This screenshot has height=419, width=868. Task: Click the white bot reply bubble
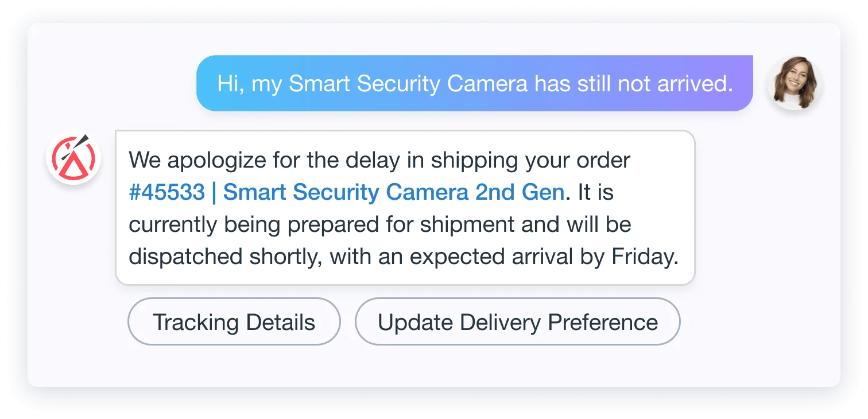point(405,208)
